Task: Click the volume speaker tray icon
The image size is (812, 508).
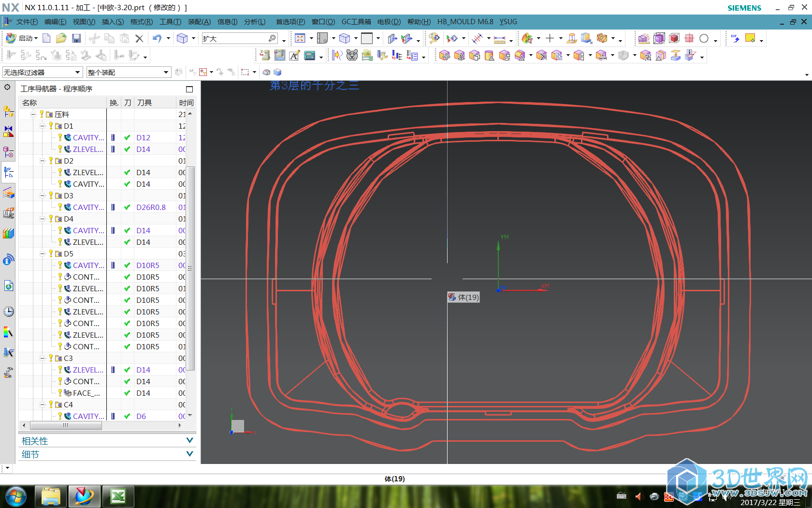Action: [638, 496]
